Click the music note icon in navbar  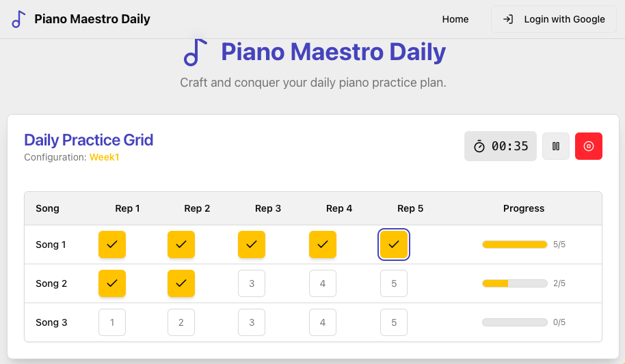(x=18, y=19)
